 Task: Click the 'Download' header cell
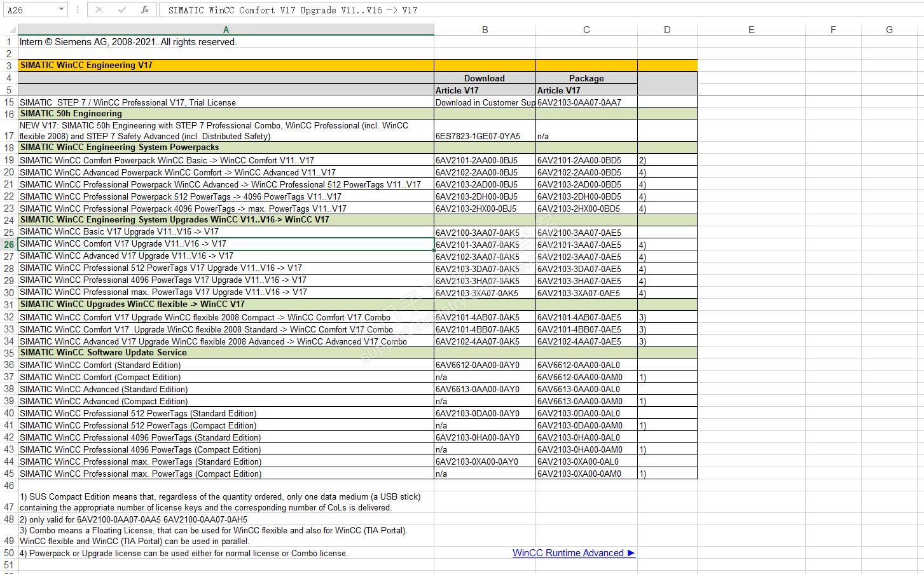click(x=485, y=78)
